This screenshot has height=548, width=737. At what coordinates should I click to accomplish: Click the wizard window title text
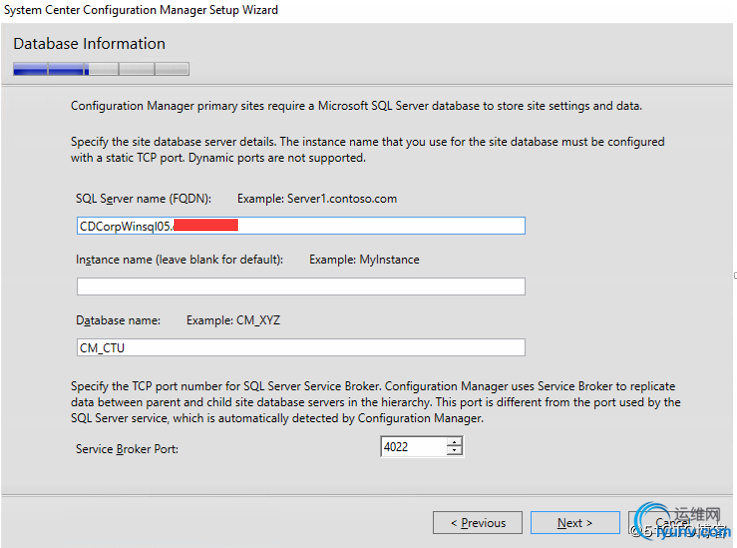coord(141,10)
